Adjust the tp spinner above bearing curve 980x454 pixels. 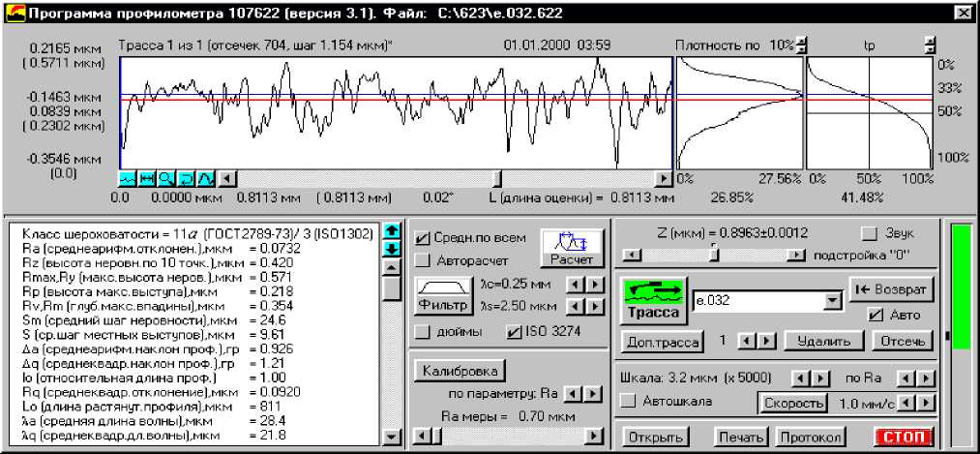point(931,45)
